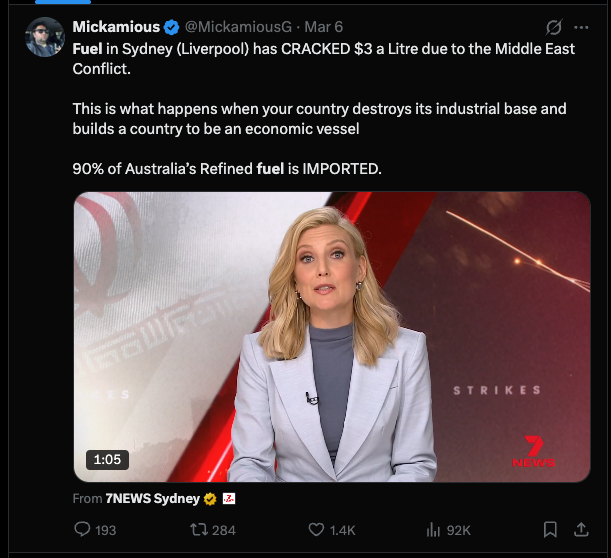Click the 7NEWS logo in video corner
This screenshot has width=611, height=558.
[533, 452]
